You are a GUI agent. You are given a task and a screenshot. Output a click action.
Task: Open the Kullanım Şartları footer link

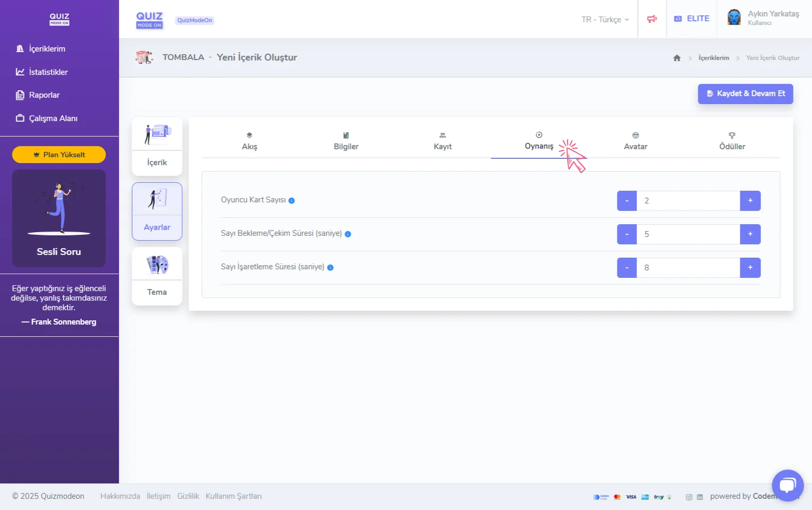[233, 496]
